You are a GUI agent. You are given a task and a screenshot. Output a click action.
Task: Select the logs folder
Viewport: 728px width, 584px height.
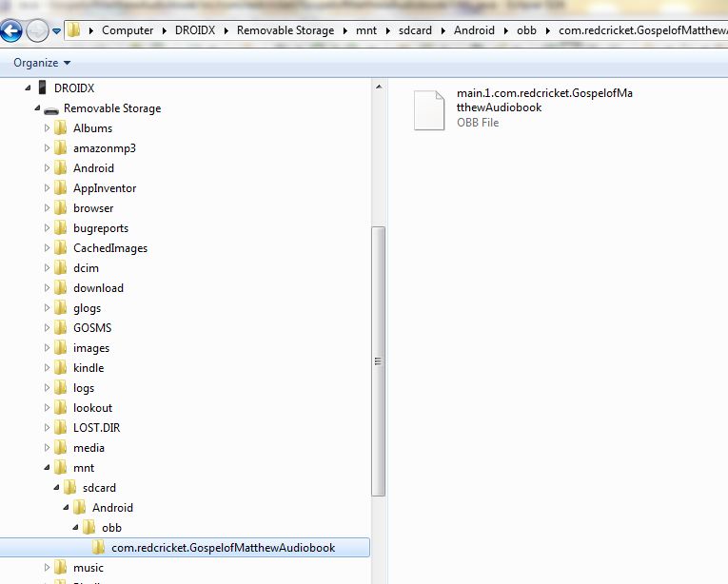(84, 388)
